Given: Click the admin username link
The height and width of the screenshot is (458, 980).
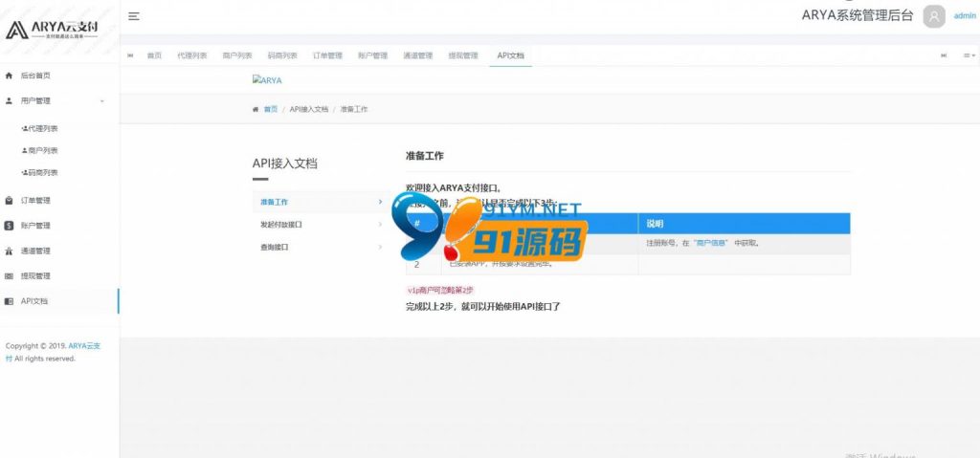Looking at the screenshot, I should pos(965,16).
